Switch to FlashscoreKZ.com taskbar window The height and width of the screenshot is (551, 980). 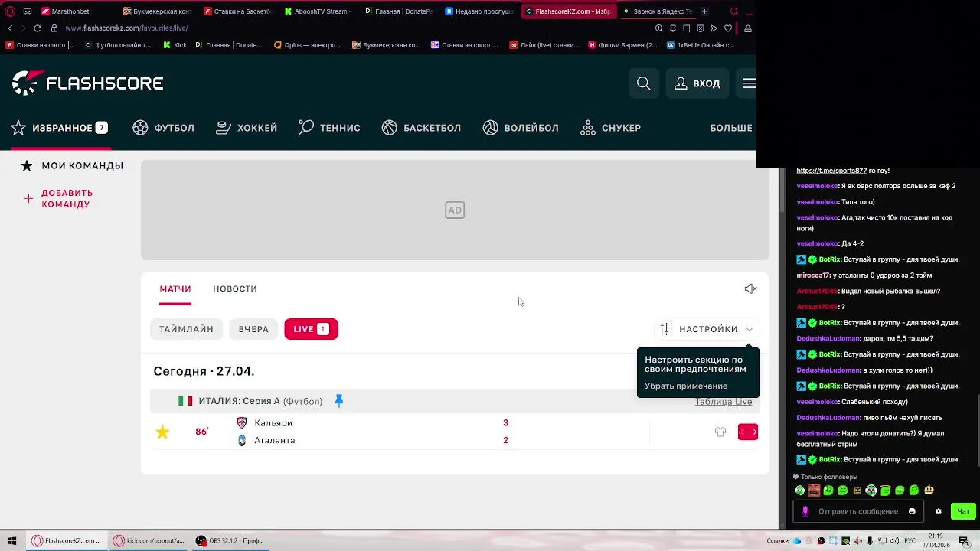67,541
